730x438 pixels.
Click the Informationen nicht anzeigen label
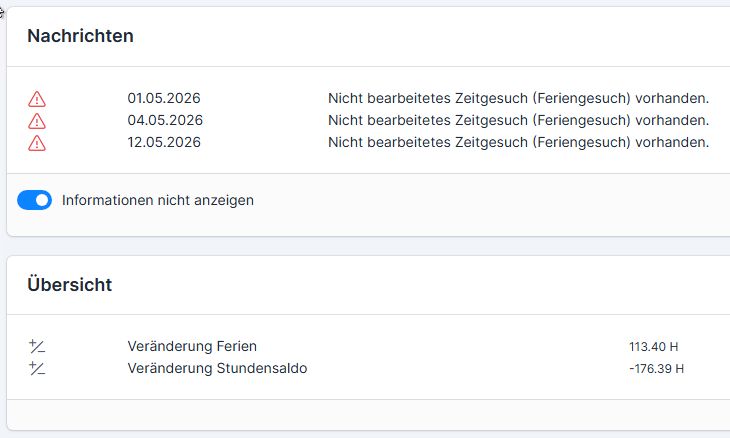point(158,200)
